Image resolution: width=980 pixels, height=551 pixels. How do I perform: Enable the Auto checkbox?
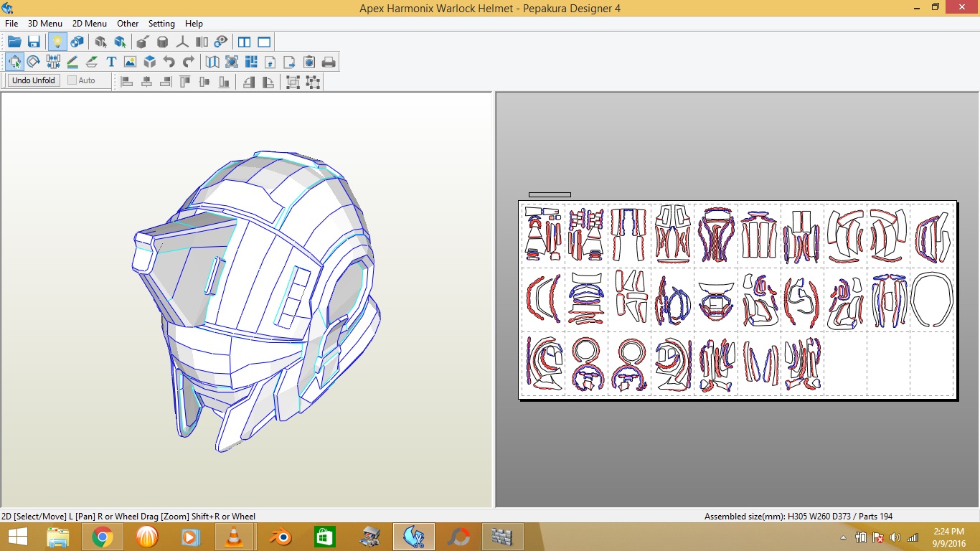[72, 80]
